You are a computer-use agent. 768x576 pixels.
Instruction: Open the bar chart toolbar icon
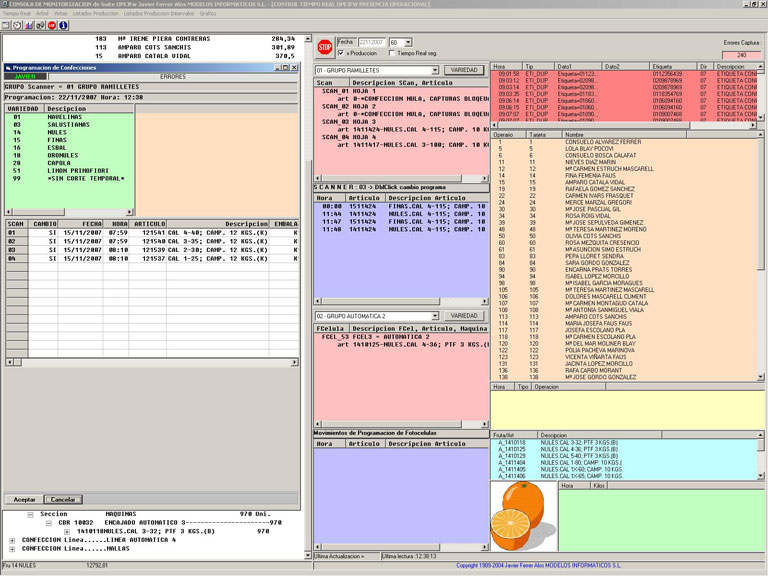pos(29,25)
